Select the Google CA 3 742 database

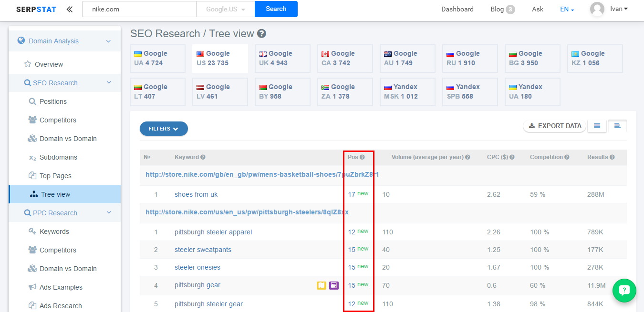345,59
